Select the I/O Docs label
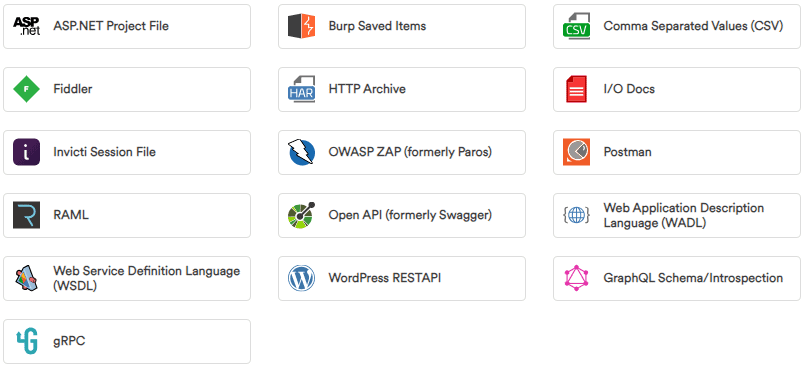 click(629, 89)
